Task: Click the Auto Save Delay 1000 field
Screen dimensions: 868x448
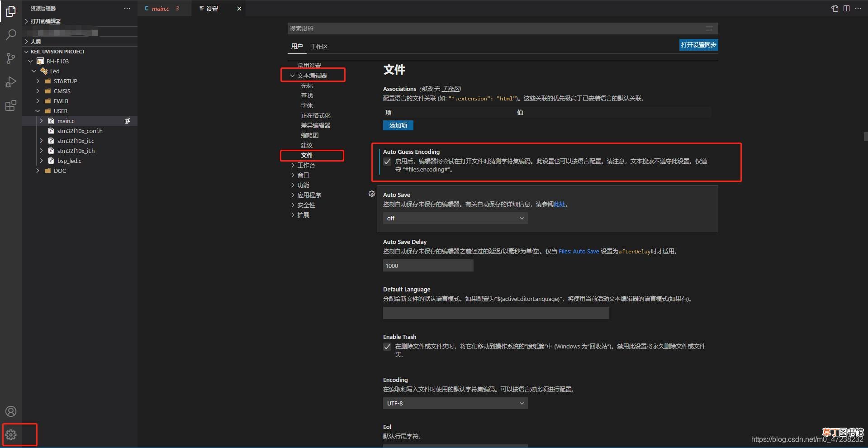Action: click(428, 266)
